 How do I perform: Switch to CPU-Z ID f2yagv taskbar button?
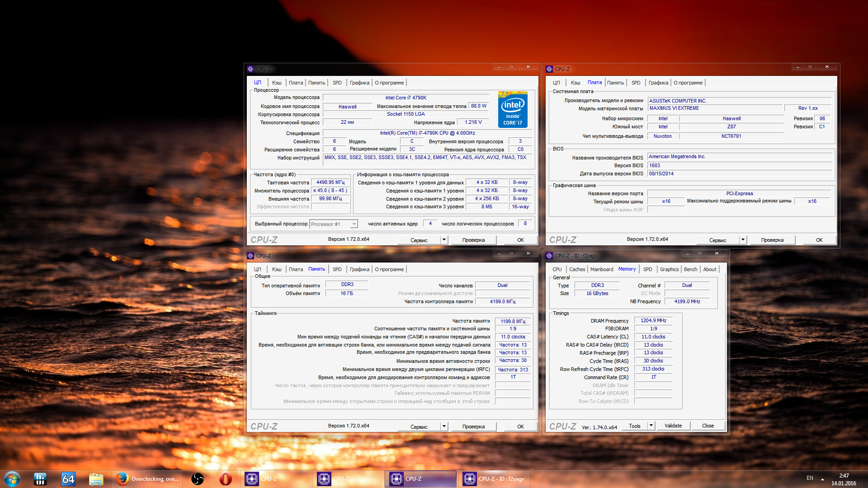click(x=494, y=479)
